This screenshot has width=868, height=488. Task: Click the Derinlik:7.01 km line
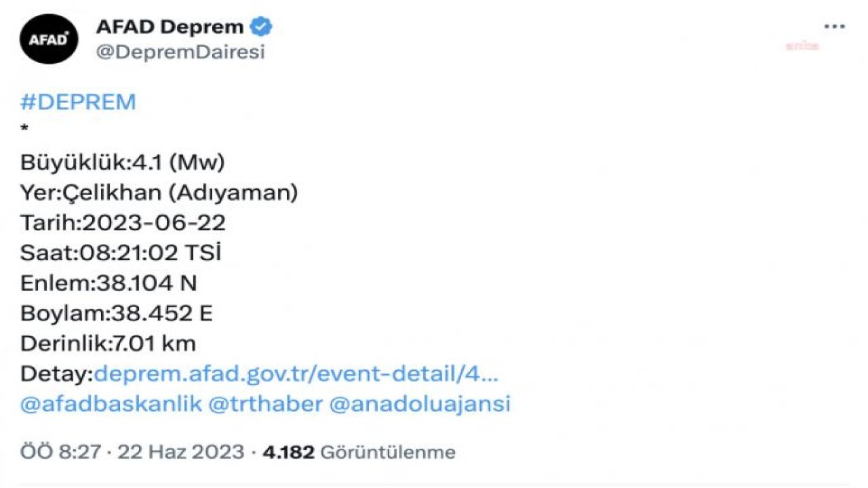108,344
